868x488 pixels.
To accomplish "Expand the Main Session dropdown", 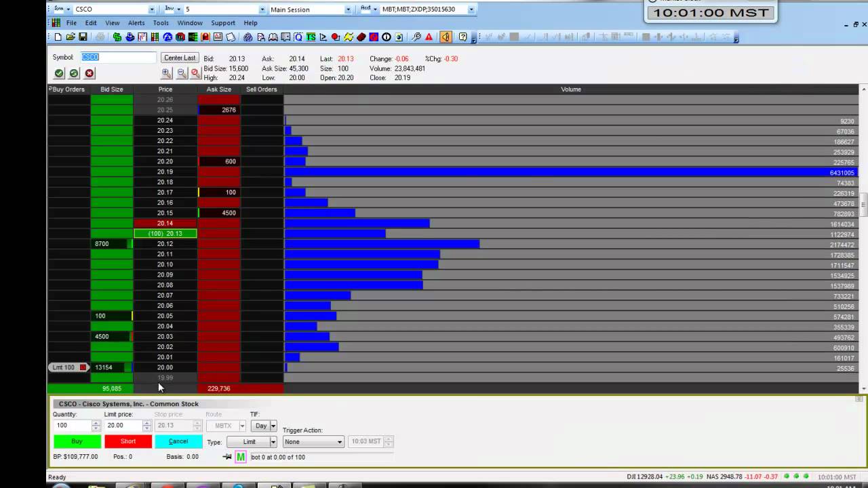I will (348, 9).
